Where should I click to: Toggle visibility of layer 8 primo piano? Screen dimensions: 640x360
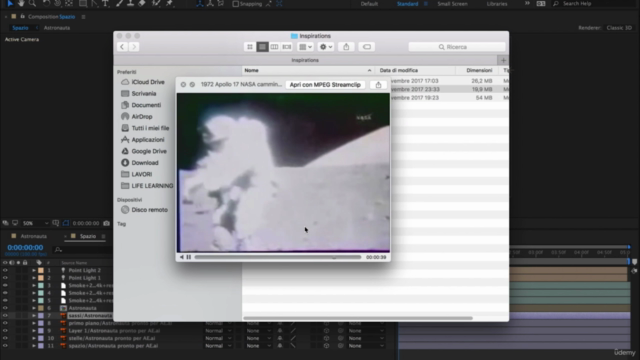tap(5, 323)
